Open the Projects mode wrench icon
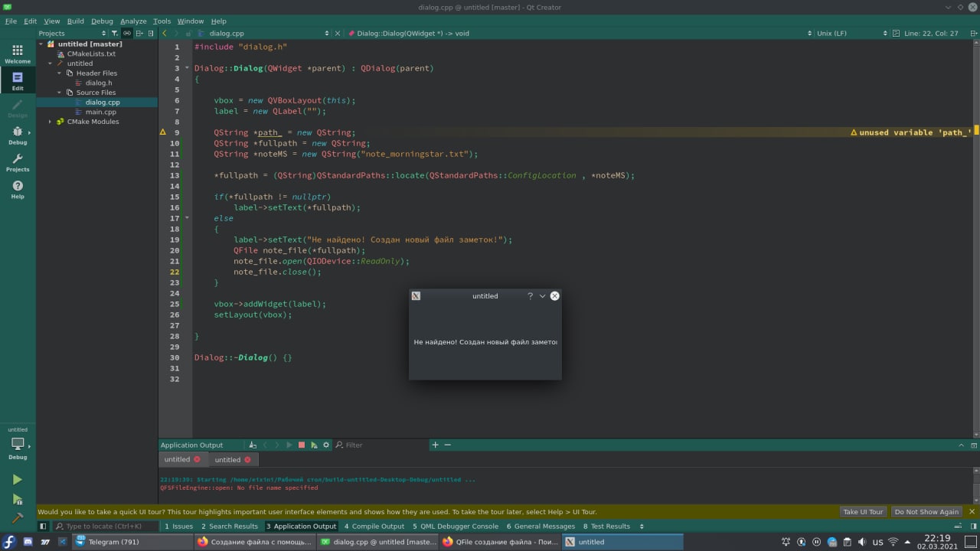The image size is (980, 551). (x=17, y=162)
